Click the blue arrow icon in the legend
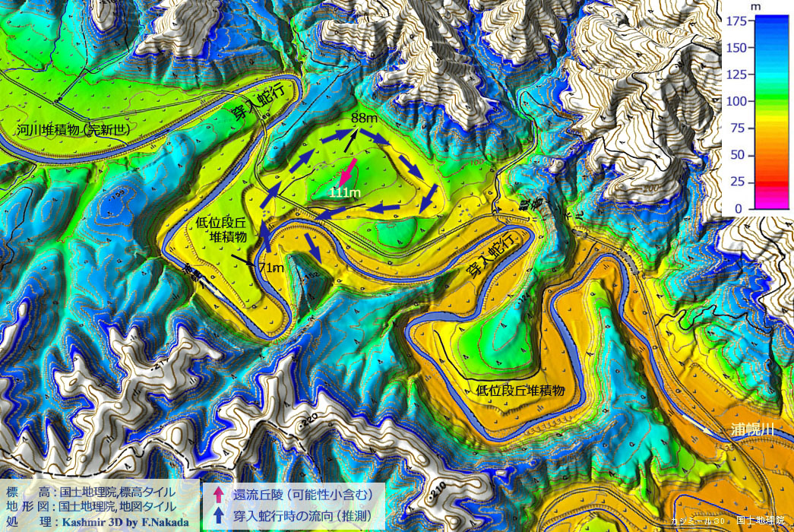The image size is (794, 532). [x=218, y=514]
